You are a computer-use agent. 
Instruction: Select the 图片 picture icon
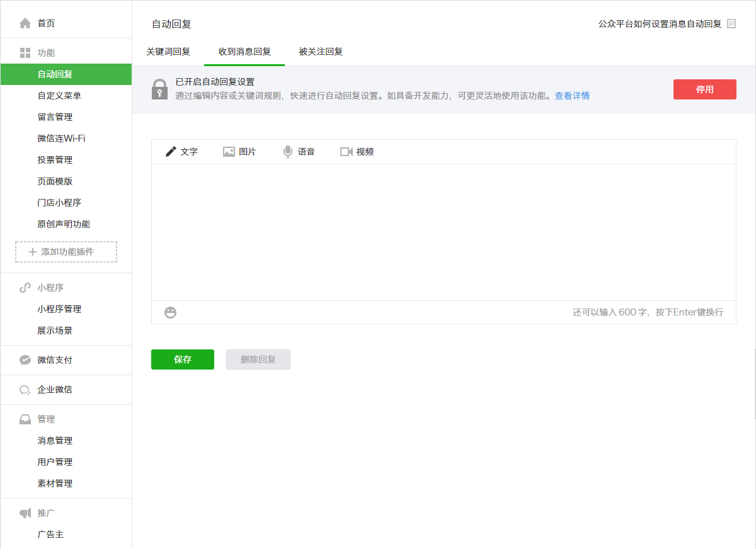(229, 152)
